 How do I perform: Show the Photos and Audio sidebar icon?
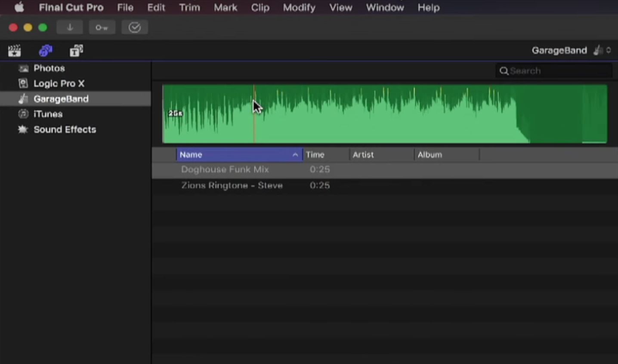click(46, 51)
